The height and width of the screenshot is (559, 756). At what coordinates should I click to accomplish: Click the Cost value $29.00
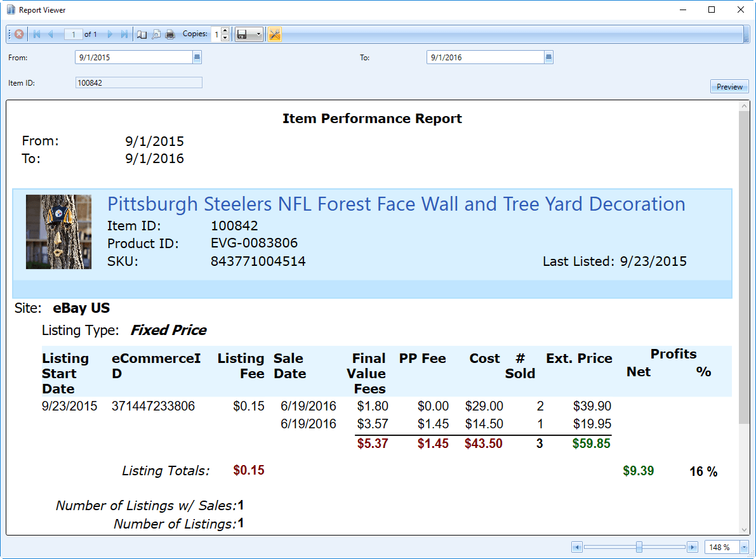484,406
